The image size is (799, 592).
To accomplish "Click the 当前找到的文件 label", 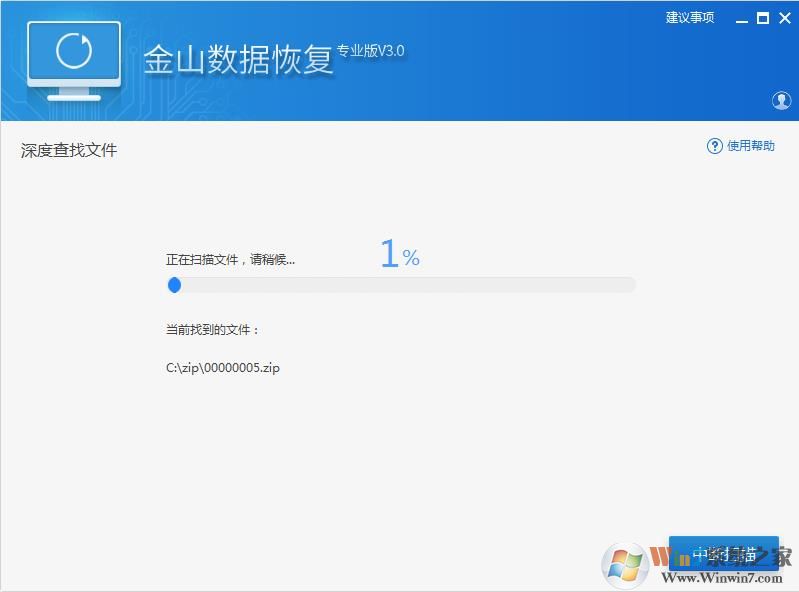I will (x=212, y=330).
